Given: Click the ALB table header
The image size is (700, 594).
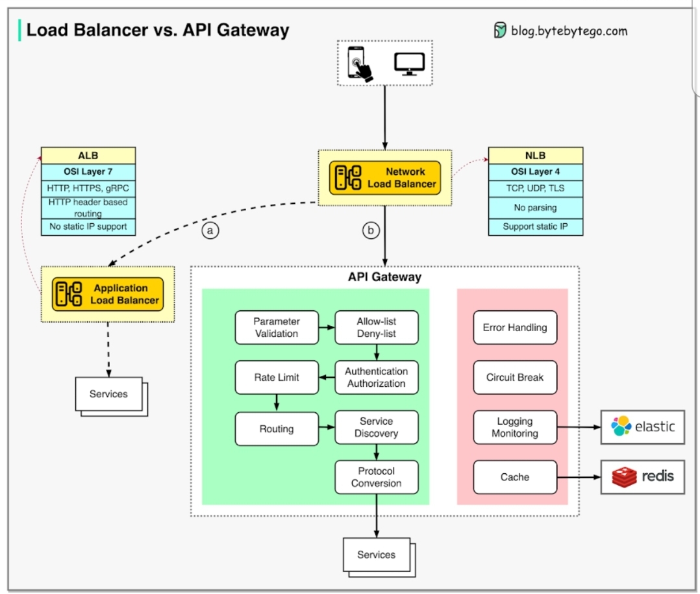Looking at the screenshot, I should 88,156.
